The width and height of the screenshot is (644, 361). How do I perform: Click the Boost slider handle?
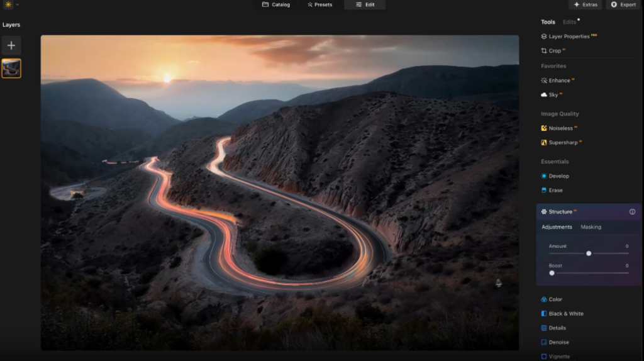(552, 273)
